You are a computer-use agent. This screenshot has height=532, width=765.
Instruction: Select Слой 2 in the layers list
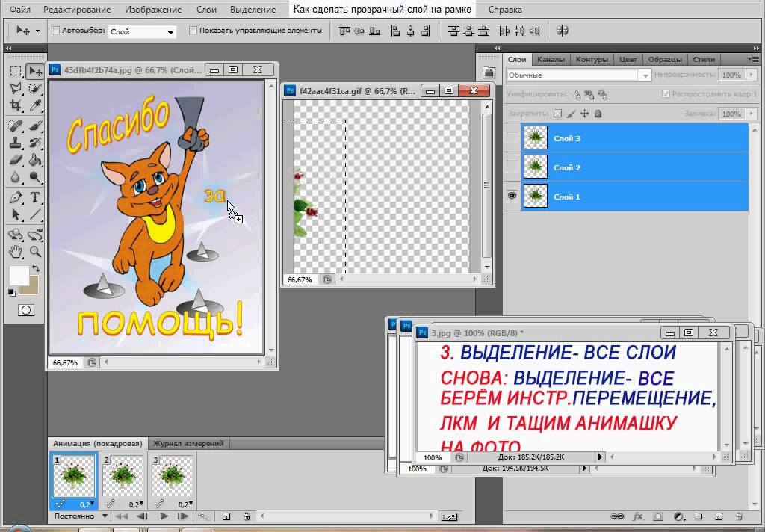click(x=634, y=167)
